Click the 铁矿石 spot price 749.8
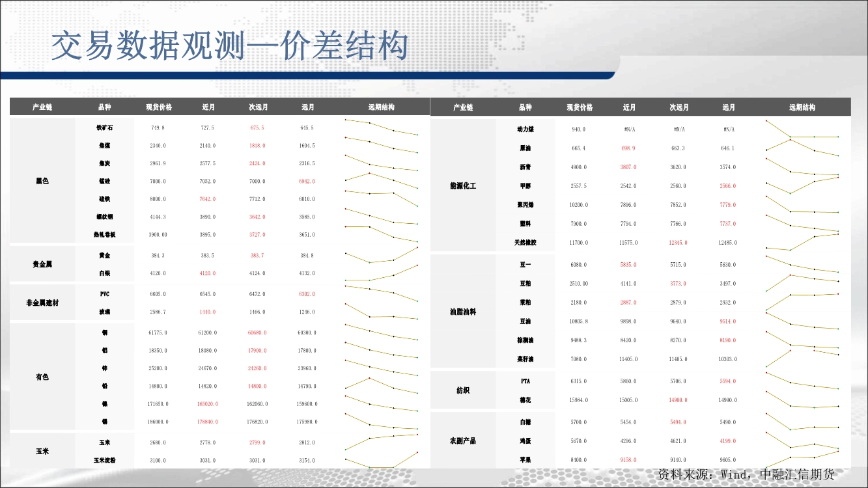This screenshot has height=488, width=868. pyautogui.click(x=158, y=128)
